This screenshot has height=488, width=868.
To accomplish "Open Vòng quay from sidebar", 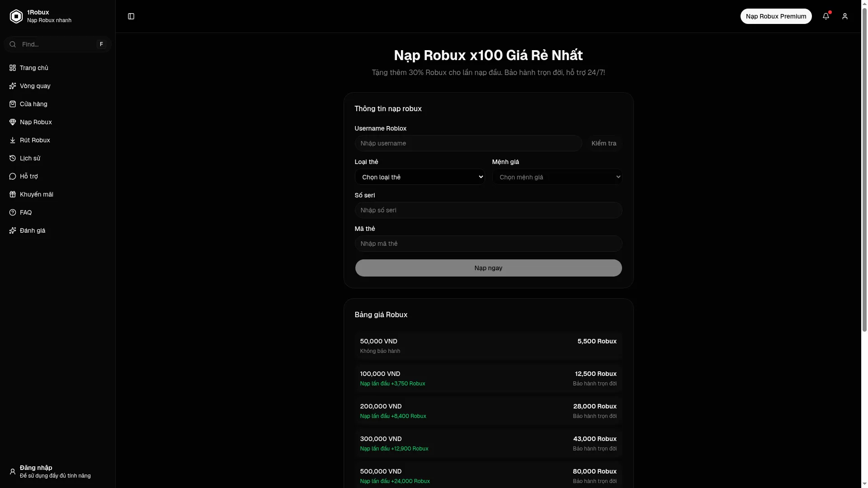I will click(x=57, y=86).
